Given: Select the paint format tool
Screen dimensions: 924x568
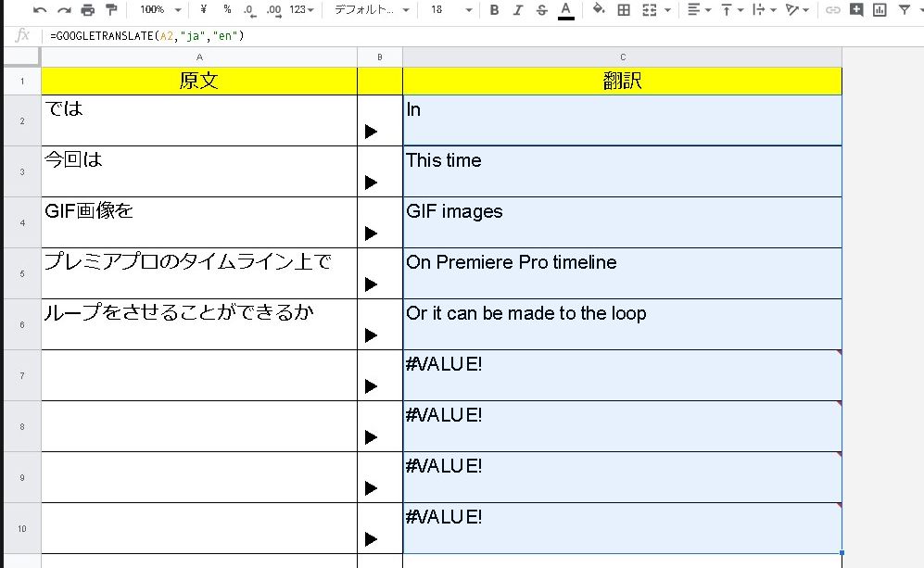Looking at the screenshot, I should 108,9.
